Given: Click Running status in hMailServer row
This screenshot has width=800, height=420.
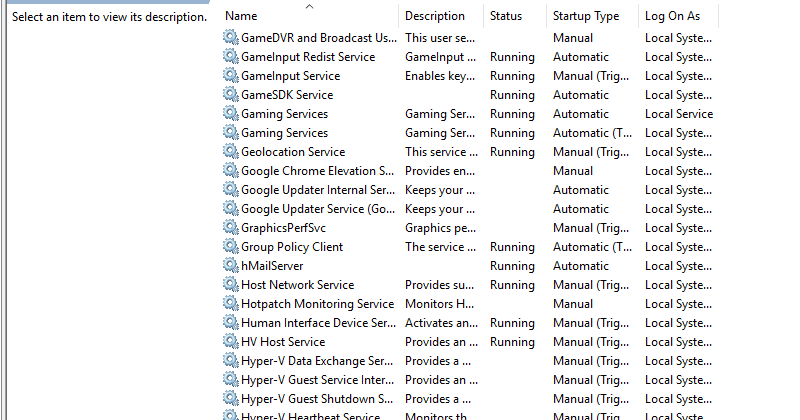Looking at the screenshot, I should tap(512, 266).
